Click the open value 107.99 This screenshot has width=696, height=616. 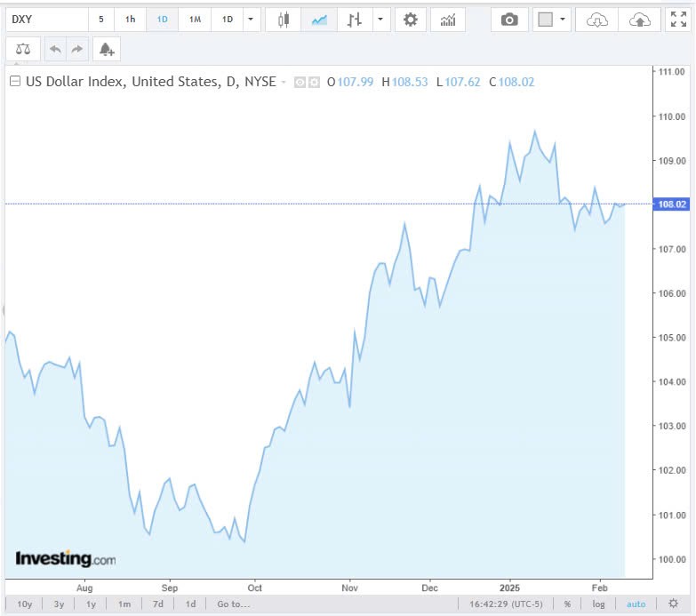[x=355, y=82]
